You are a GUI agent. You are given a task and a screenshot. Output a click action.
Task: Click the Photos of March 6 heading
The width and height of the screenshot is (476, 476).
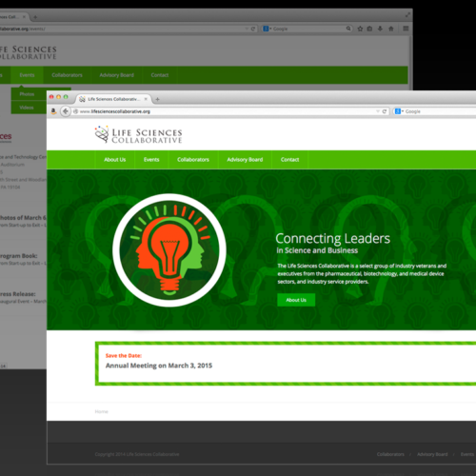[x=23, y=218]
